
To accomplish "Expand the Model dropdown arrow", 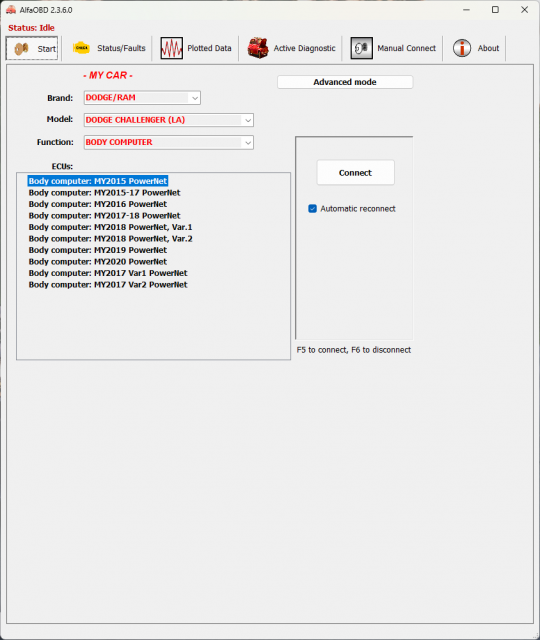I will click(248, 120).
